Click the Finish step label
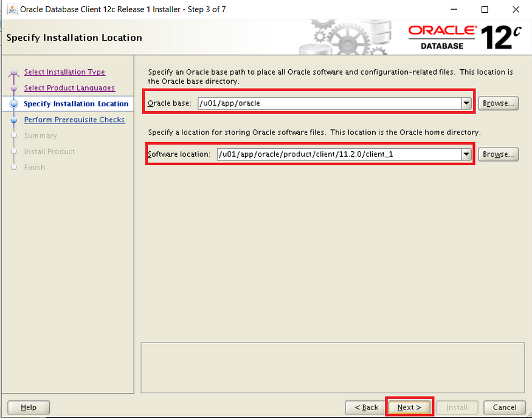 point(35,168)
